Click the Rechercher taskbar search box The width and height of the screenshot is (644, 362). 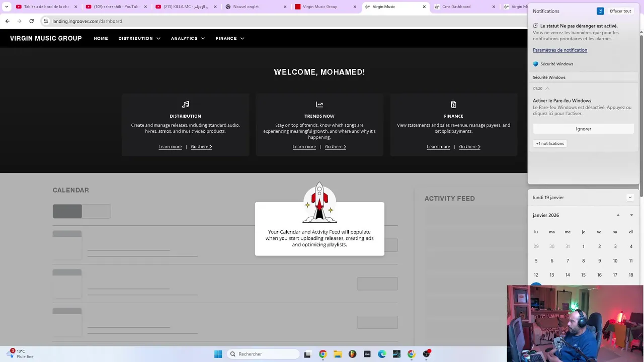262,354
